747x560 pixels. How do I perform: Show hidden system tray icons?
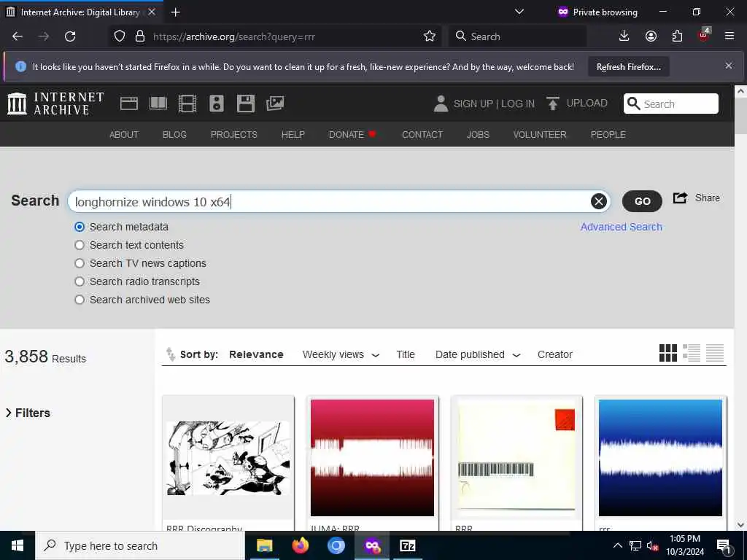click(x=617, y=545)
